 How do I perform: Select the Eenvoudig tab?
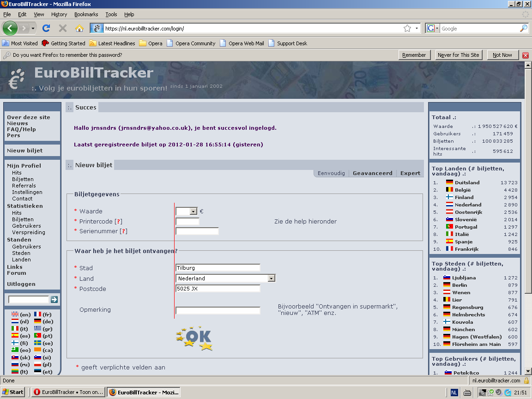331,173
